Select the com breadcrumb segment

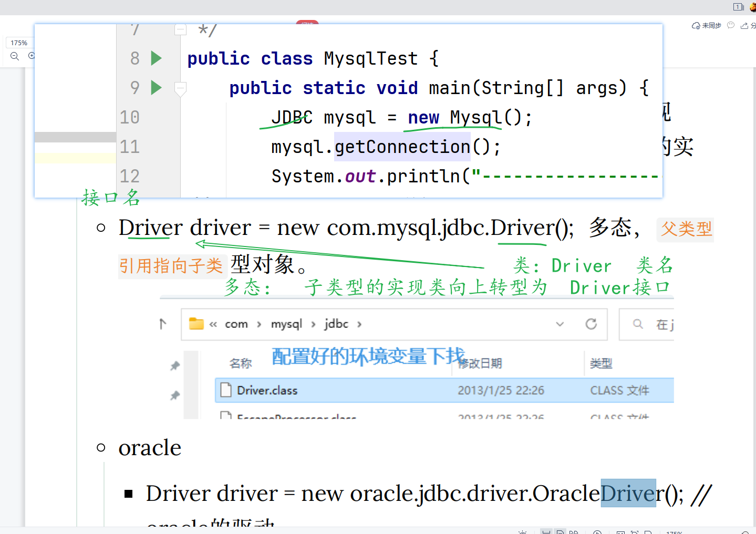(x=236, y=324)
